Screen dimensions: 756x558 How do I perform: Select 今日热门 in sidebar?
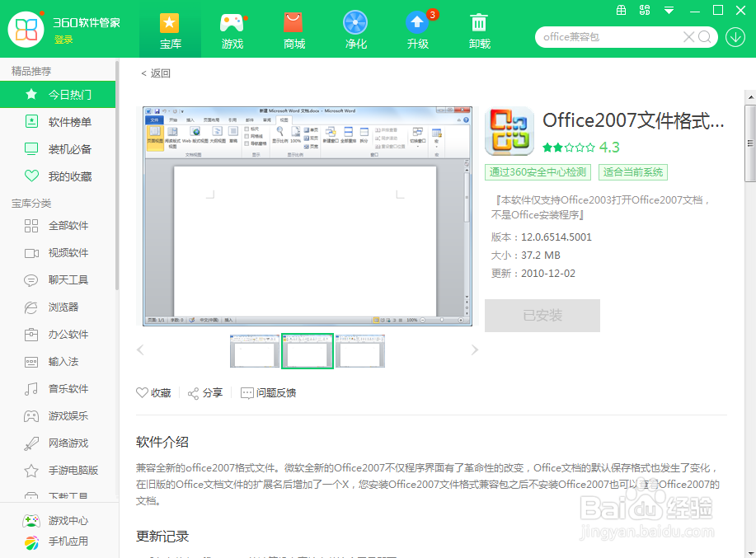pyautogui.click(x=58, y=95)
